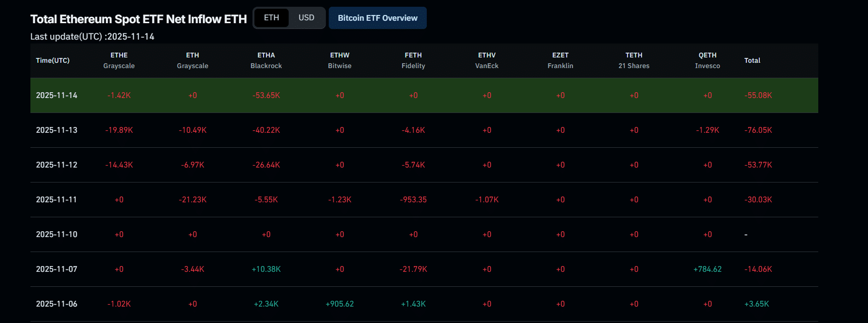Select the EZET Franklin column header

click(x=560, y=60)
